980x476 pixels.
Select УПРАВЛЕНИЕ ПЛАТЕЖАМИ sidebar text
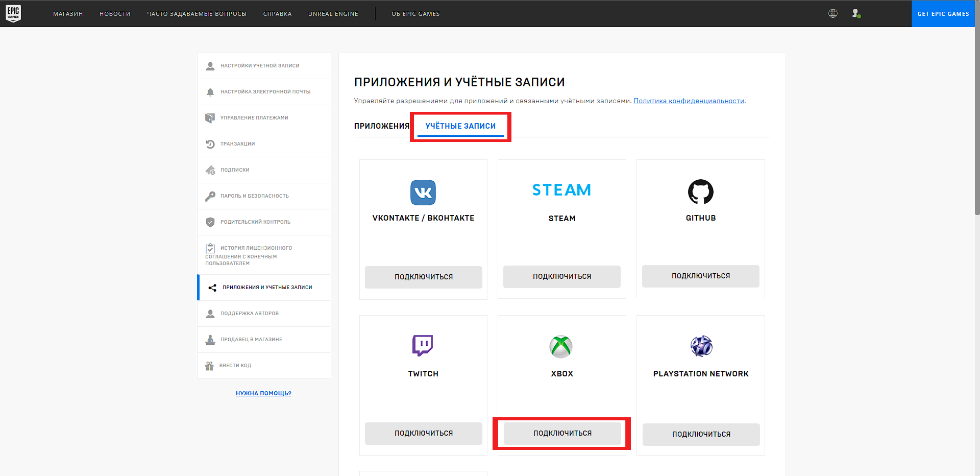point(254,118)
